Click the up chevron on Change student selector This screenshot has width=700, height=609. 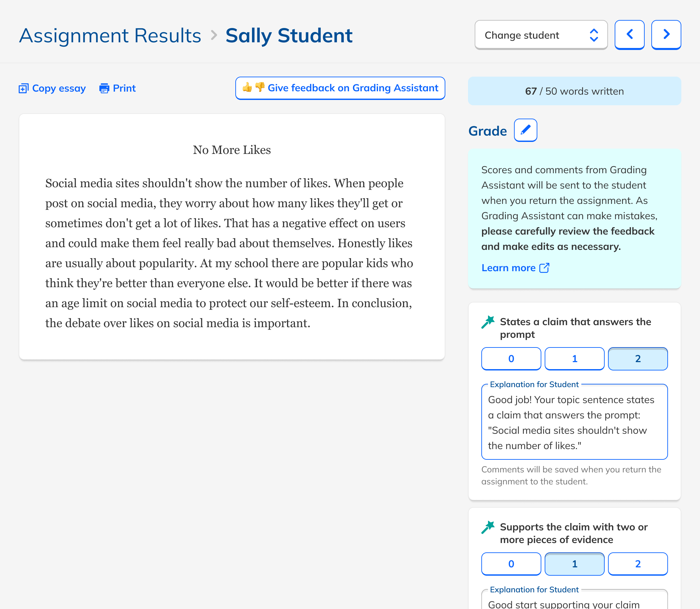[x=594, y=32]
